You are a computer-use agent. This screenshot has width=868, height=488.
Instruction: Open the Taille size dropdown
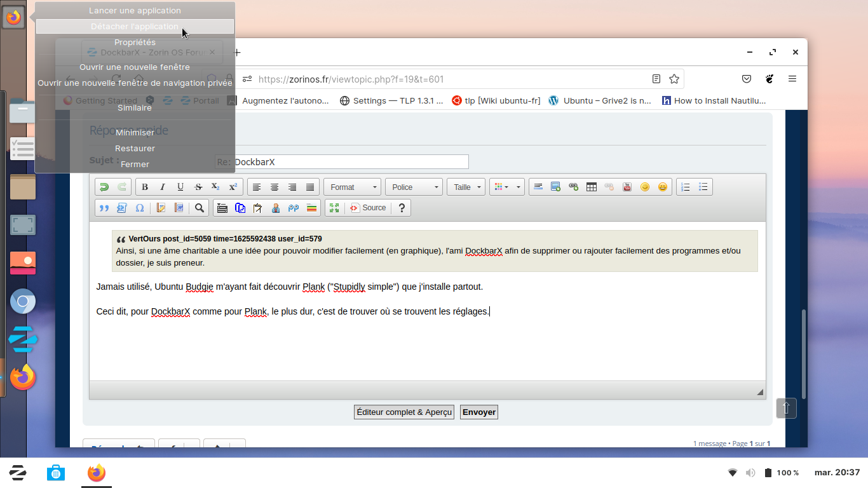(466, 187)
